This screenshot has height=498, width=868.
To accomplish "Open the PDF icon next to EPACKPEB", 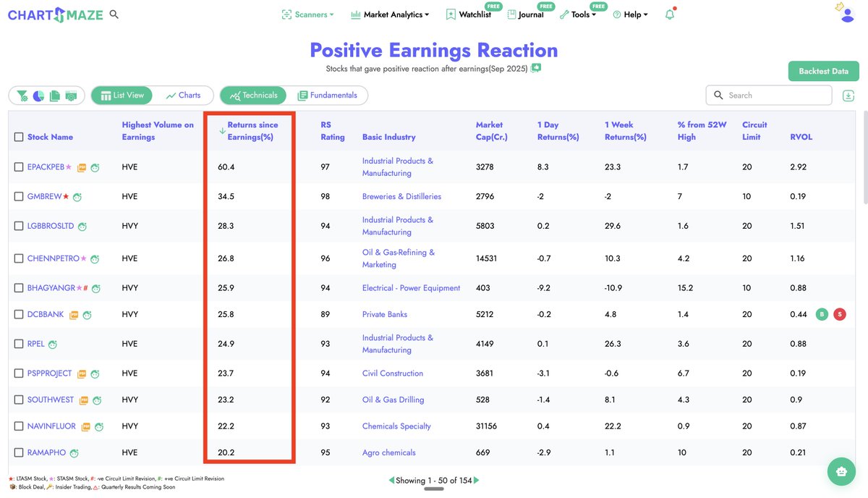I will click(x=82, y=167).
